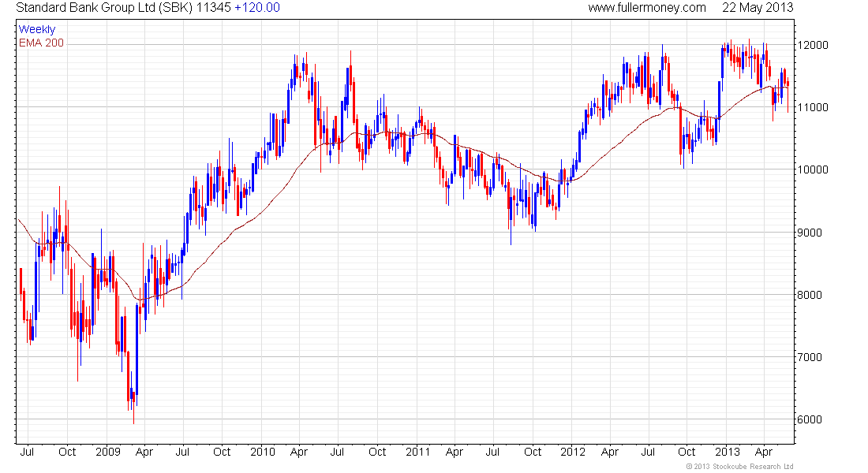Image resolution: width=868 pixels, height=473 pixels.
Task: Click the chart title 'Standard Bank Group Ltd (SBK)'
Action: pos(106,8)
